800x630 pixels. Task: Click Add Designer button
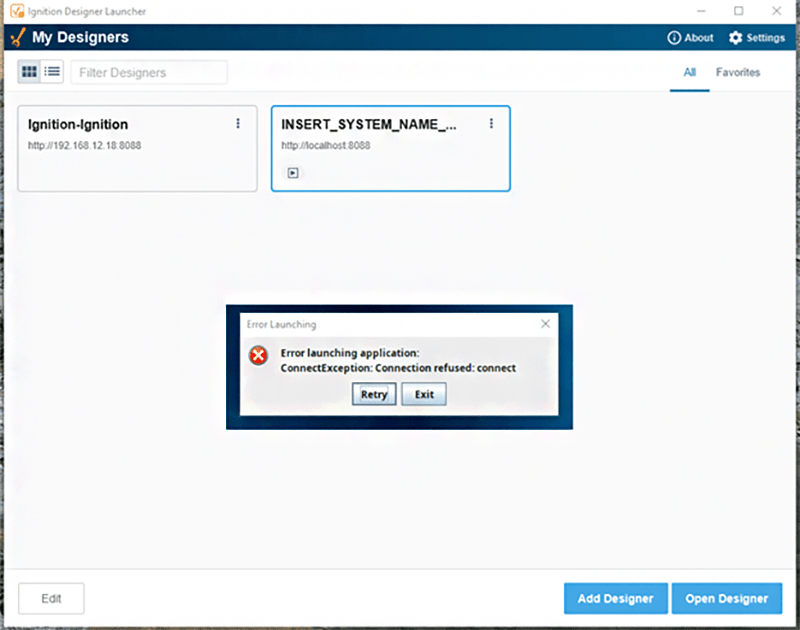click(615, 598)
